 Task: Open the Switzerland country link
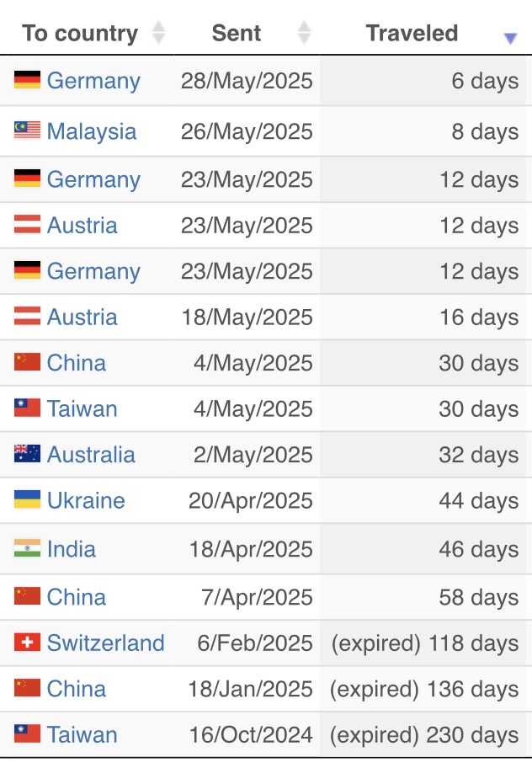coord(106,643)
